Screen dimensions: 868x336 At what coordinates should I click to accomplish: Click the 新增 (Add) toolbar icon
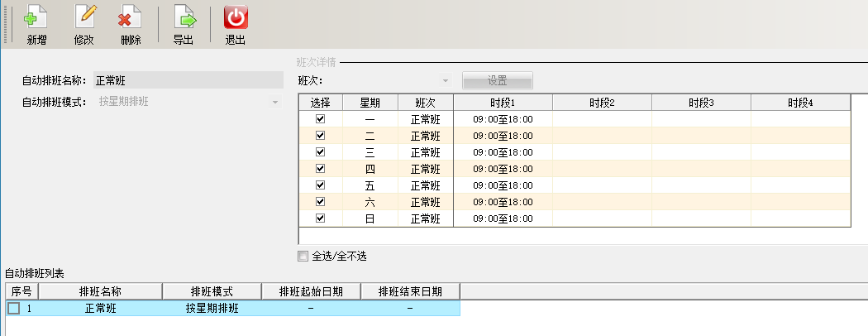click(36, 18)
